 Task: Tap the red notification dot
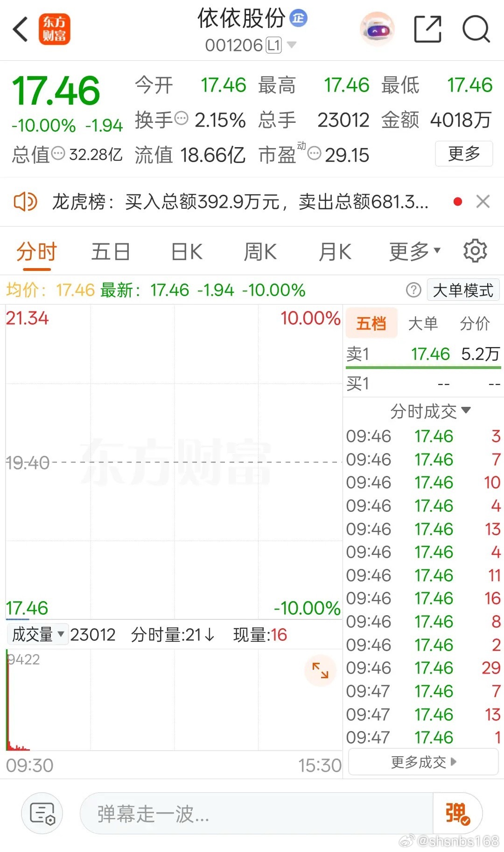458,202
